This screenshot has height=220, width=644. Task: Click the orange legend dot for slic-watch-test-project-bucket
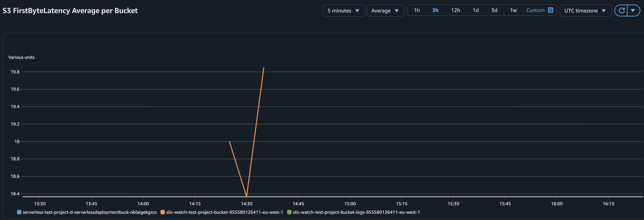point(163,212)
